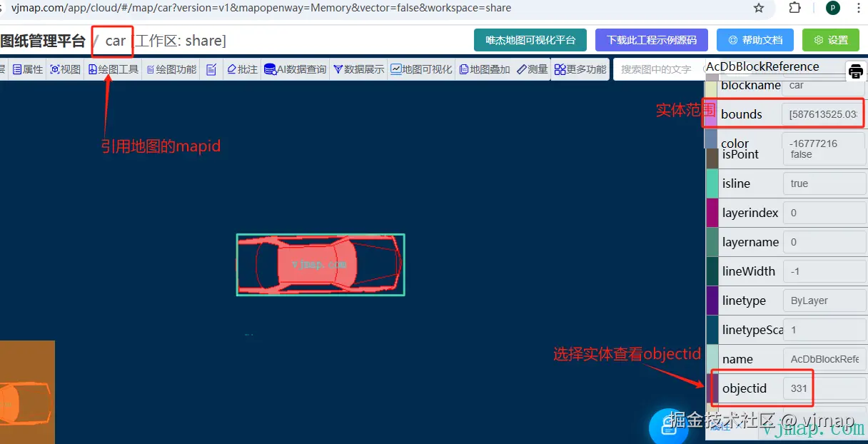Screen dimensions: 868x444
Task: Open AI数据查询 from the toolbar
Action: [296, 69]
